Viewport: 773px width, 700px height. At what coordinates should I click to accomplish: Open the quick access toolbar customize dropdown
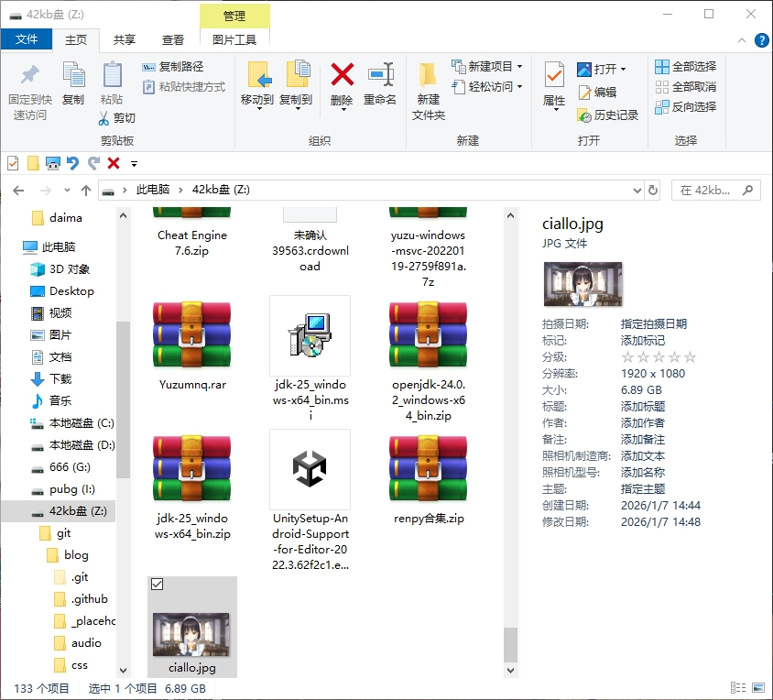coord(134,163)
